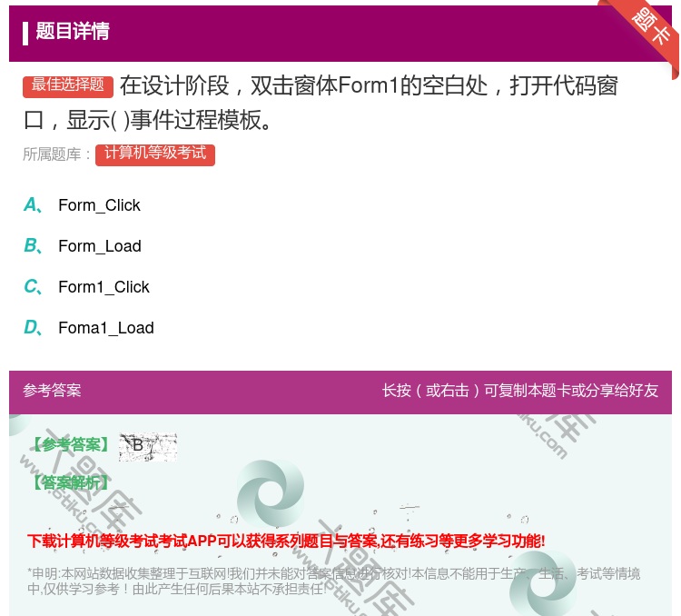Select answer option A Form_Click

tap(82, 205)
